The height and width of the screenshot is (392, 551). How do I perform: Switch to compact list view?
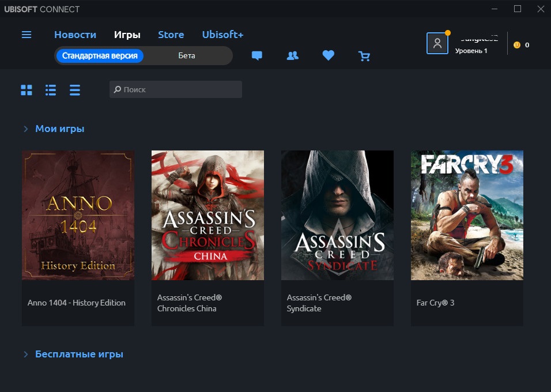pos(75,90)
